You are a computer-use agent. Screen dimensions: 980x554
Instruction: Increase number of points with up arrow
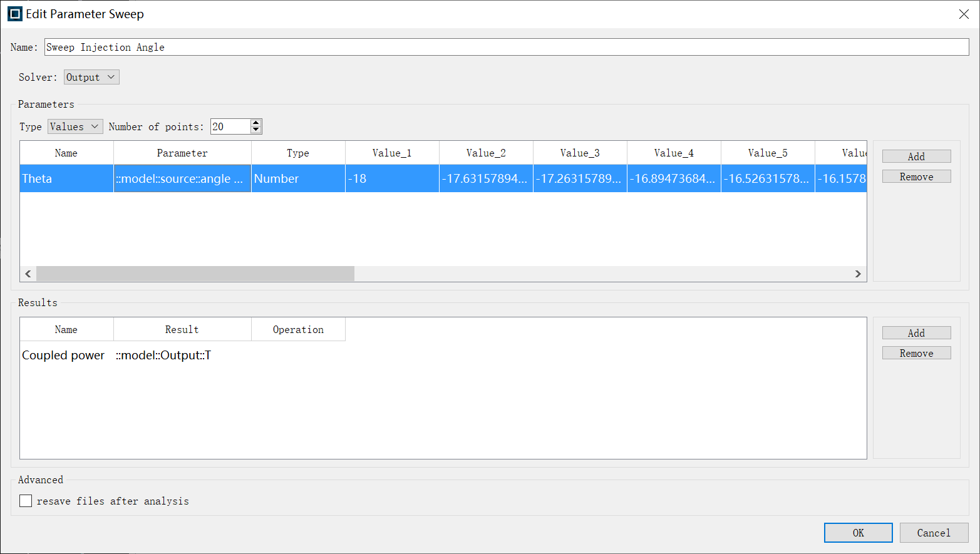click(x=255, y=123)
